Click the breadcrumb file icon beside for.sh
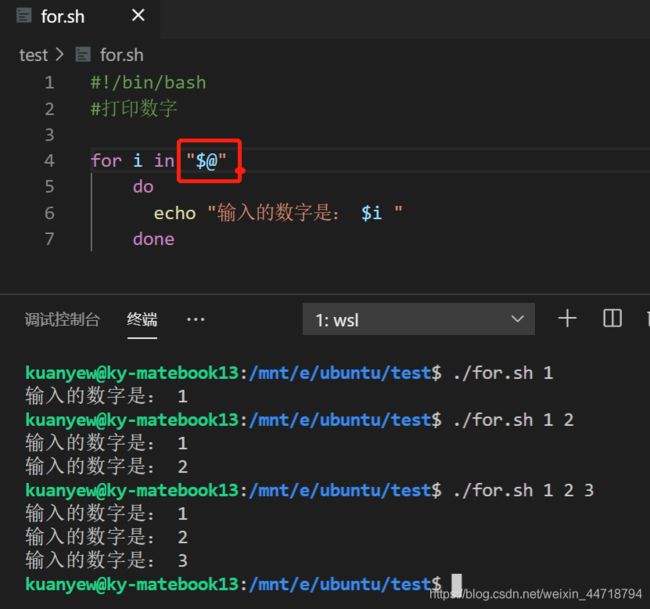Viewport: 650px width, 609px height. (83, 55)
